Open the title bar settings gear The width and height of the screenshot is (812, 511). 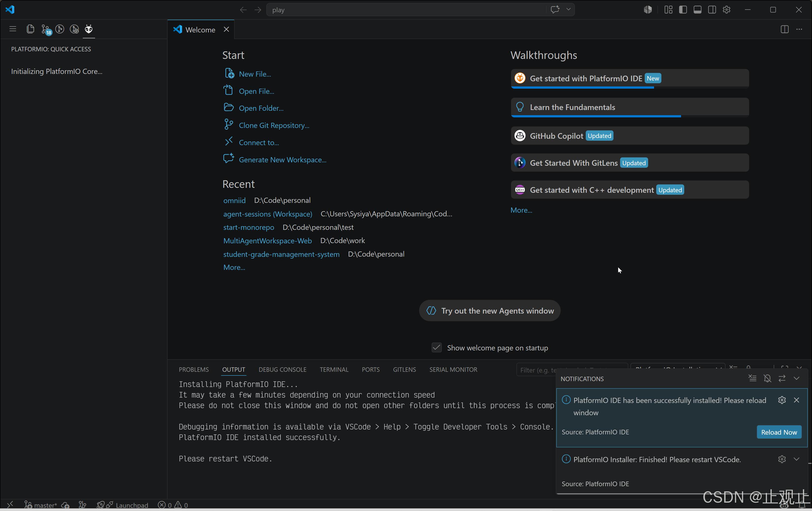727,9
